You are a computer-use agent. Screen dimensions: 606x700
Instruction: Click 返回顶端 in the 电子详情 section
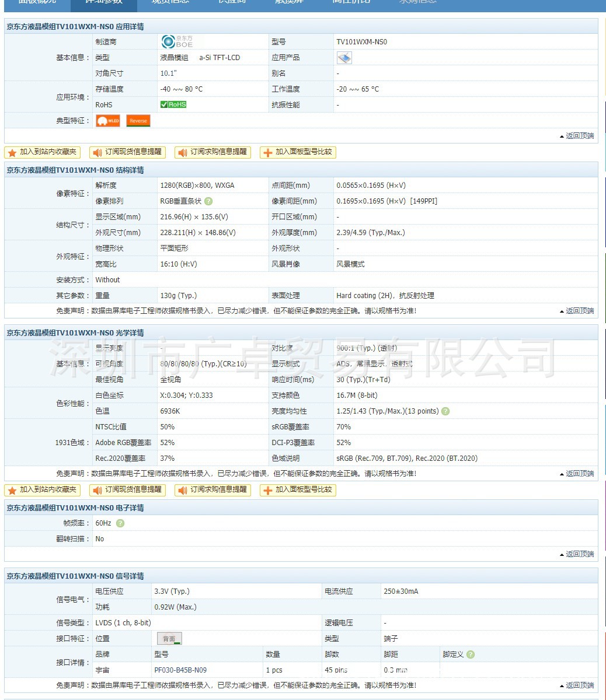(x=577, y=554)
